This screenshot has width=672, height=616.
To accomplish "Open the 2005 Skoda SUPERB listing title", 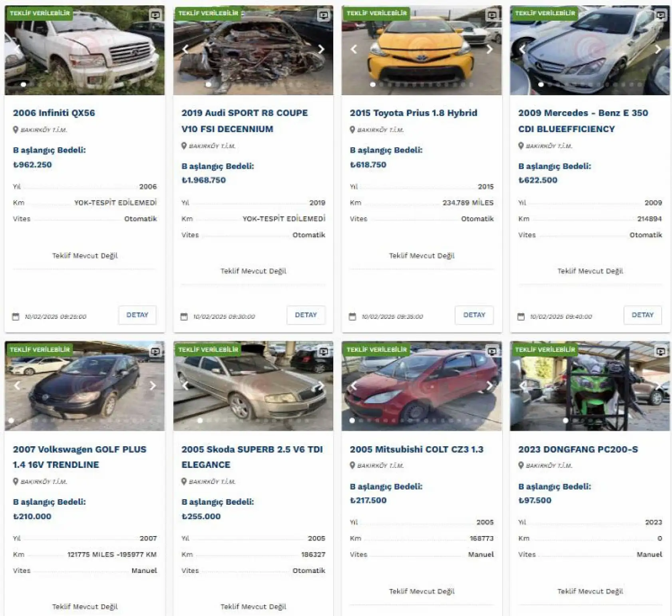I will pyautogui.click(x=252, y=457).
